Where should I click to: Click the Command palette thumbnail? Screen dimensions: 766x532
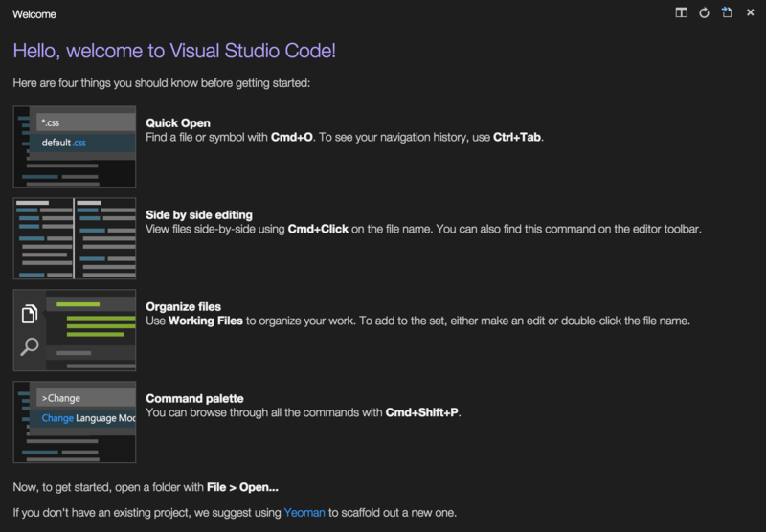point(75,422)
